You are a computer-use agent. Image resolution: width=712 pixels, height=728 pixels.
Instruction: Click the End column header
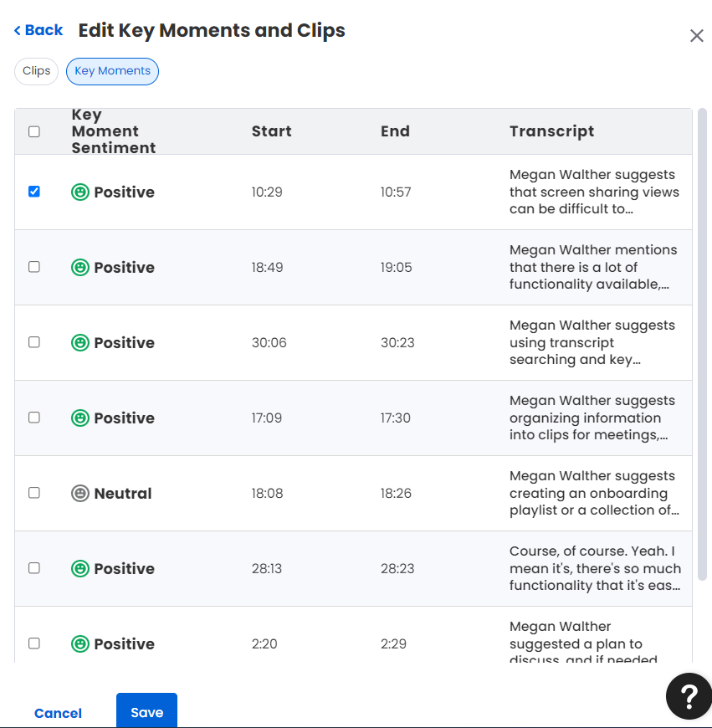coord(395,131)
